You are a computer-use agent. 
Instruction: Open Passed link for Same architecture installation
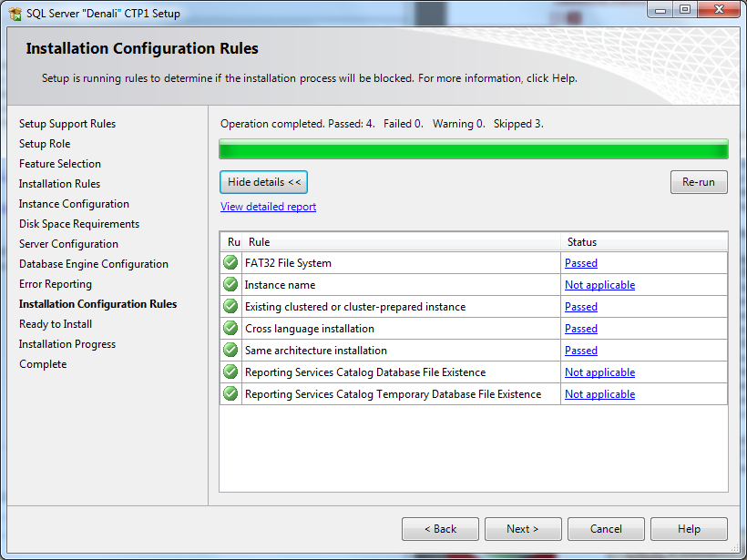[x=580, y=351]
